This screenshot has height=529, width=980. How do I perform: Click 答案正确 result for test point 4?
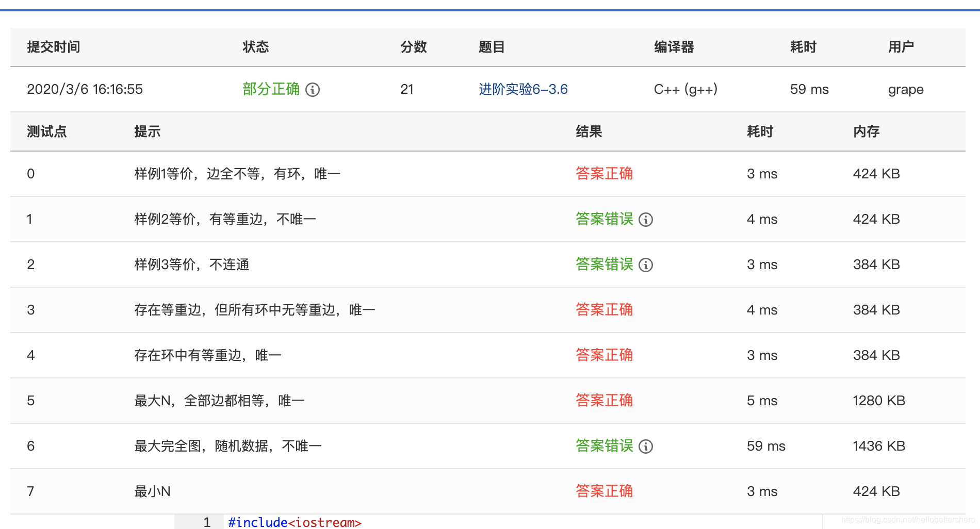[x=605, y=355]
